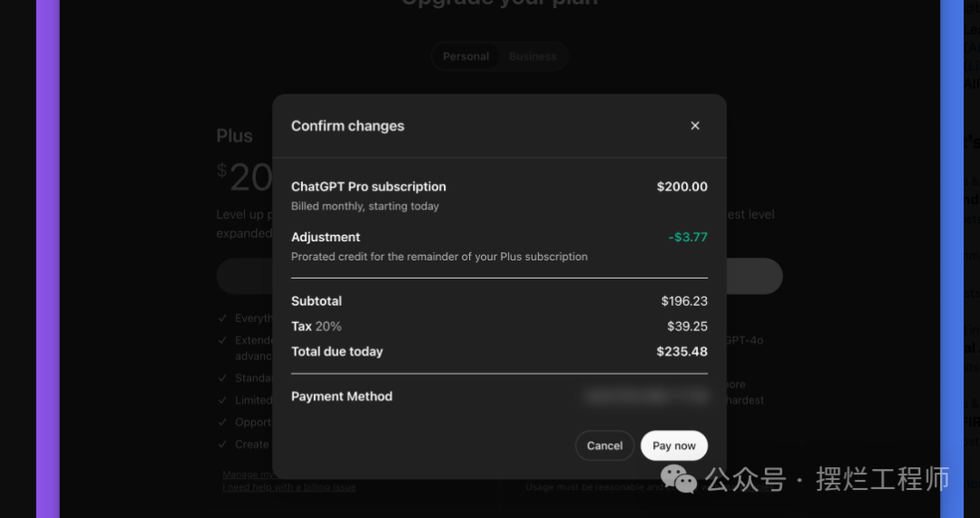The height and width of the screenshot is (518, 980).
Task: Click the green -$3.77 adjustment amount
Action: point(687,238)
